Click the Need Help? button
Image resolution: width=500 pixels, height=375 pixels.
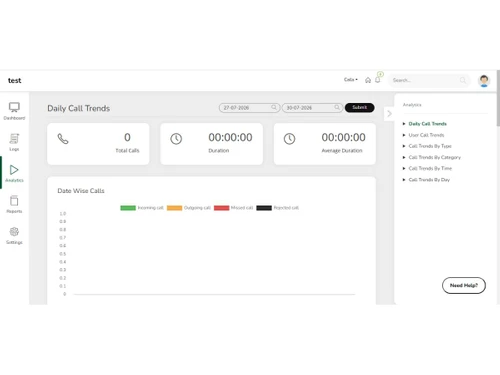(x=464, y=285)
